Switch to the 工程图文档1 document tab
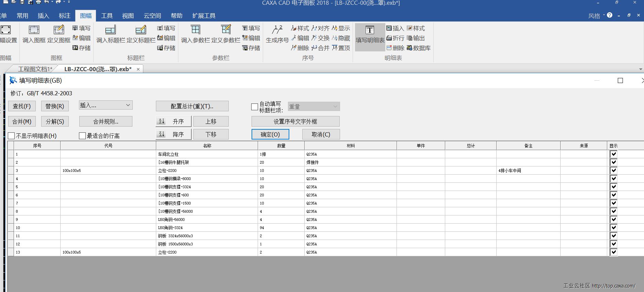The image size is (644, 292). 35,69
